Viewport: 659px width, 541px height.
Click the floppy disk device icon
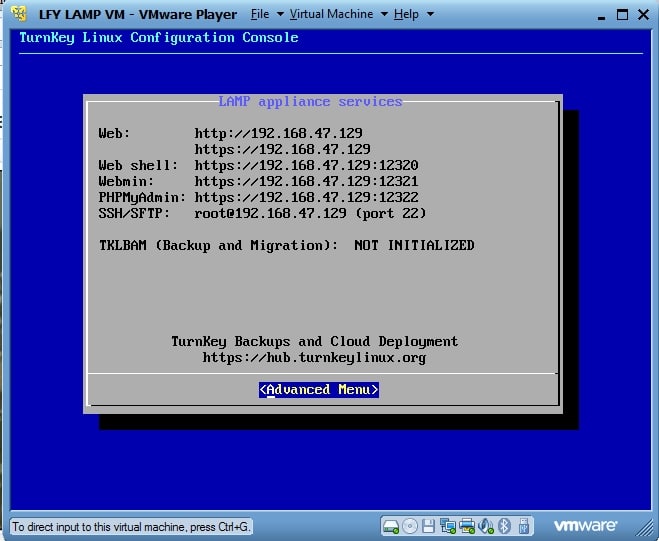pos(428,526)
